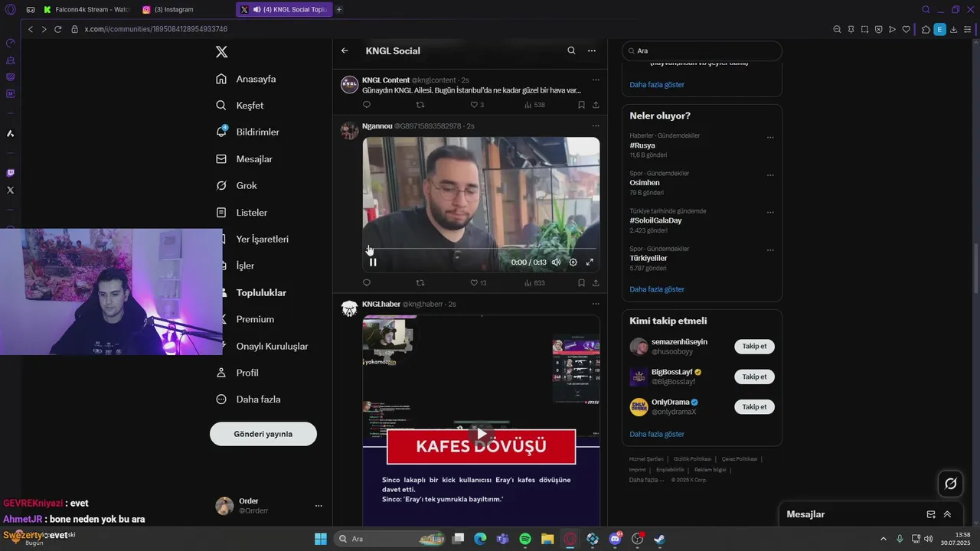This screenshot has width=980, height=551.
Task: Follow semazenhüseyin with Takip et
Action: point(754,347)
